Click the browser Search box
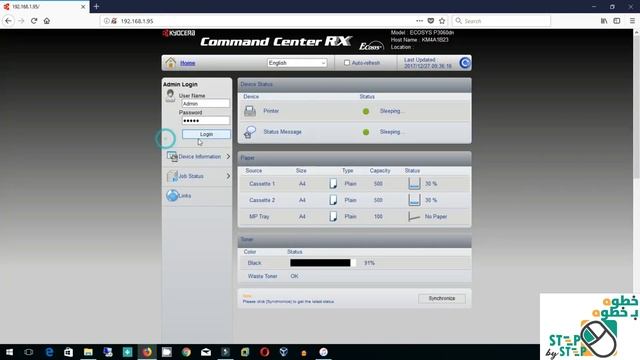Viewport: 640px width, 360px height. tap(502, 21)
